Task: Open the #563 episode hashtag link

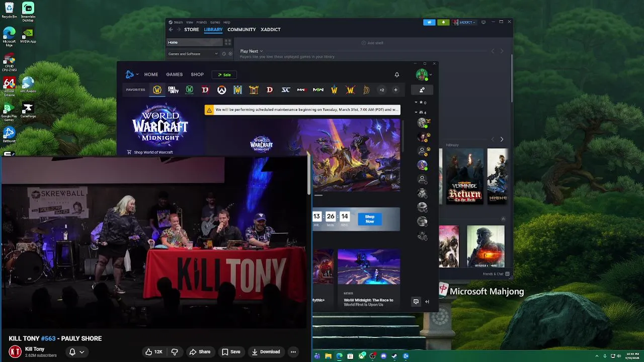Action: (48, 339)
